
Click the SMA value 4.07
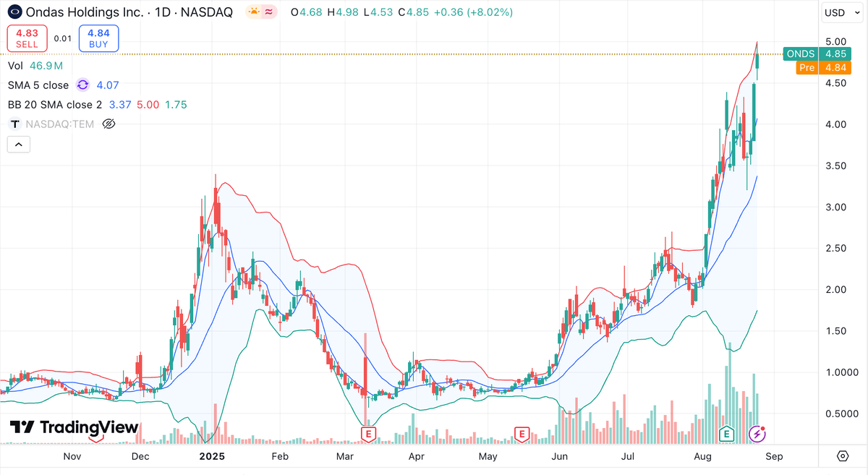point(108,85)
